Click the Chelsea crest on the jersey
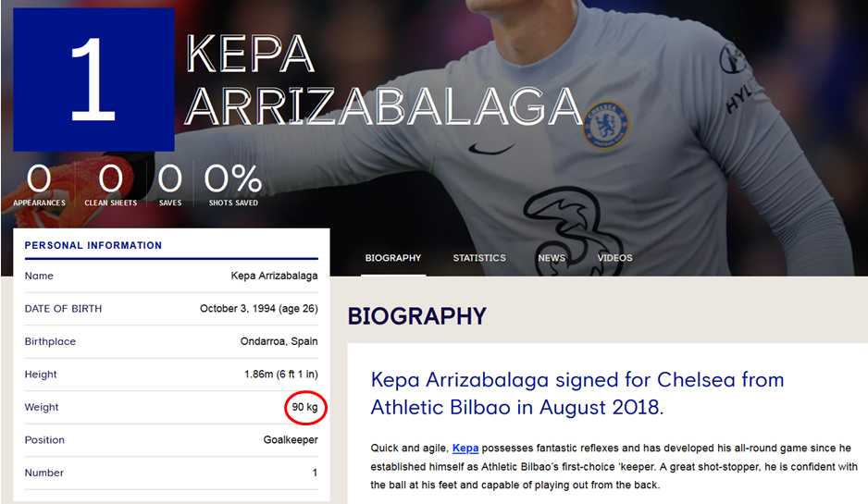The width and height of the screenshot is (868, 504). click(606, 125)
